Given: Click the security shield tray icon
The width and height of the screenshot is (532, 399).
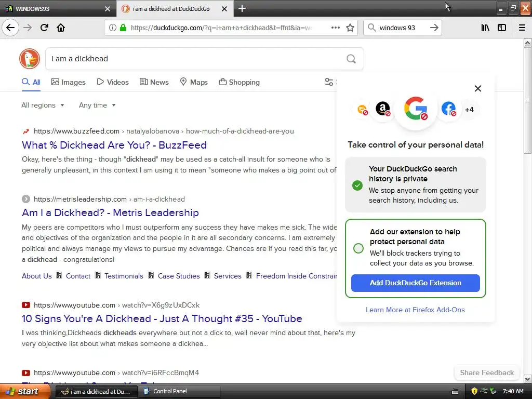Looking at the screenshot, I should click(x=474, y=391).
